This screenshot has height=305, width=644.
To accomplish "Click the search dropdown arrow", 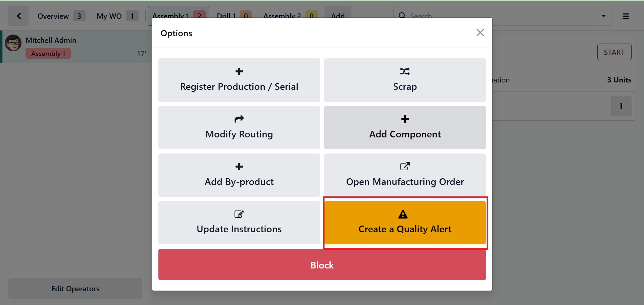I will [x=603, y=16].
